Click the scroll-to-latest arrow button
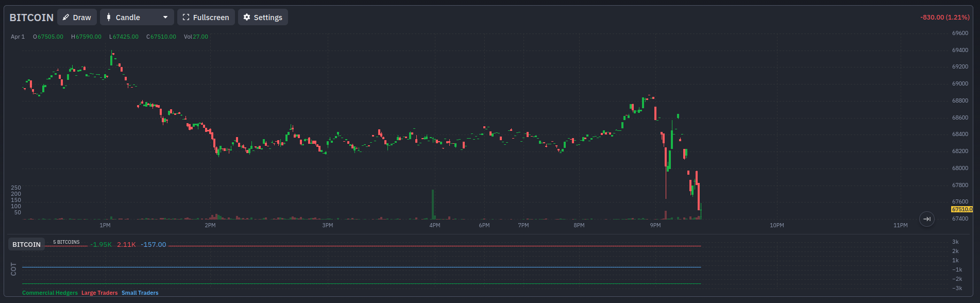 pyautogui.click(x=927, y=219)
